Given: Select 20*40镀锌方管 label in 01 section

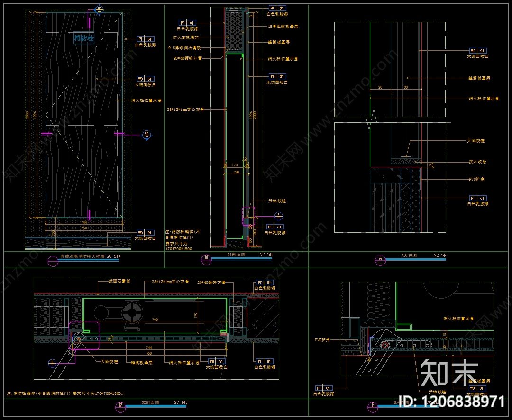Looking at the screenshot, I should tap(188, 58).
